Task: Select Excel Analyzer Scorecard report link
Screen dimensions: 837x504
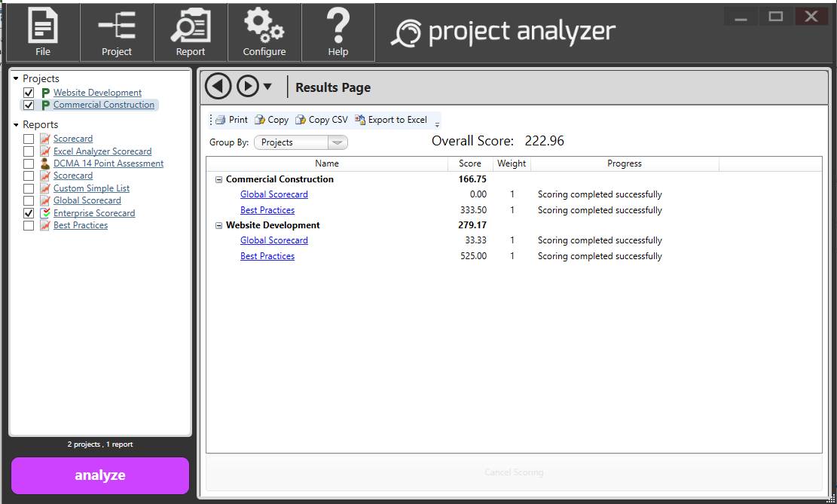Action: pyautogui.click(x=102, y=151)
